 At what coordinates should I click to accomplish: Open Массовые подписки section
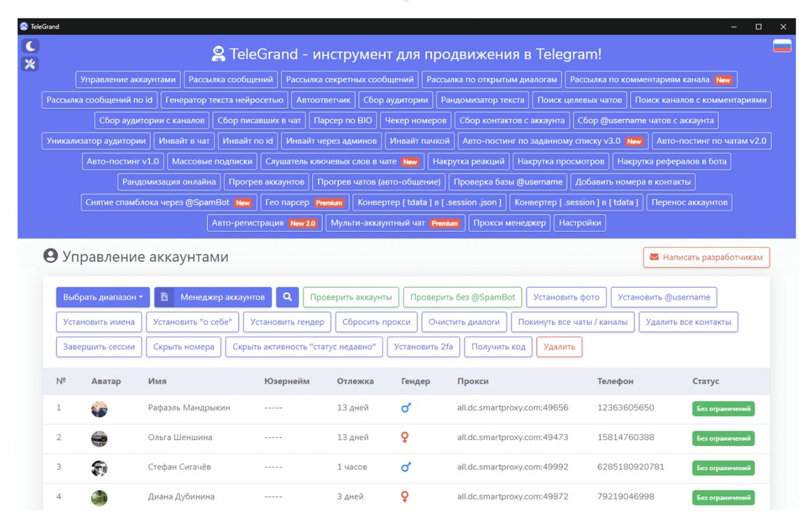(212, 161)
